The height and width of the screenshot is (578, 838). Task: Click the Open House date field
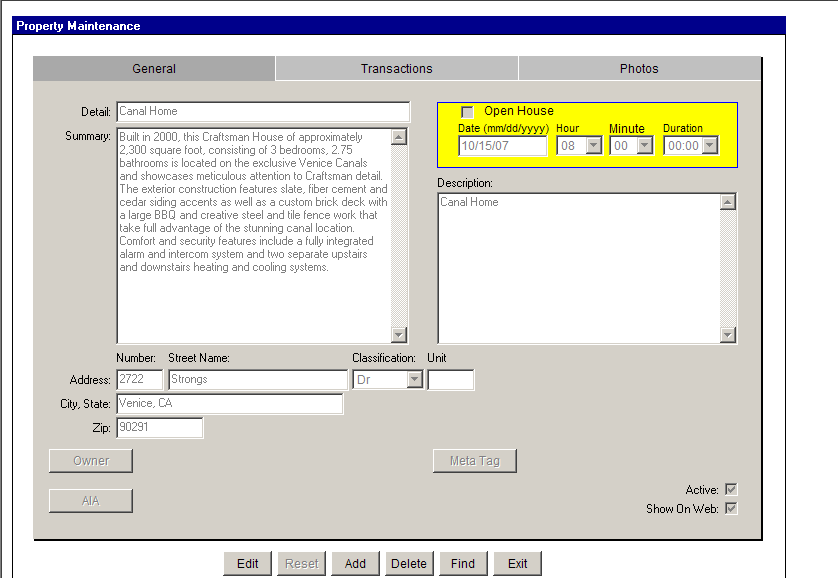click(503, 146)
